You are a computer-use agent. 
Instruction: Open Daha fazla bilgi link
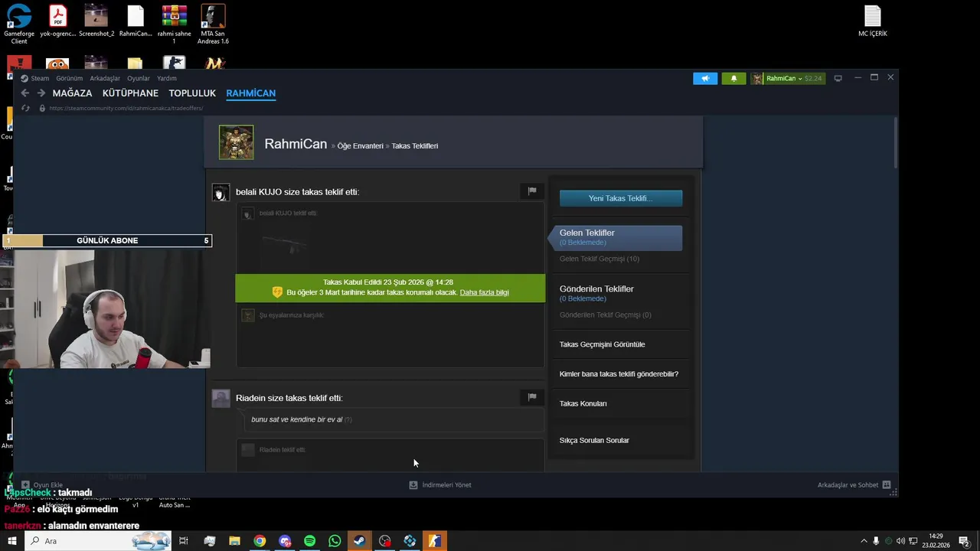pos(484,292)
